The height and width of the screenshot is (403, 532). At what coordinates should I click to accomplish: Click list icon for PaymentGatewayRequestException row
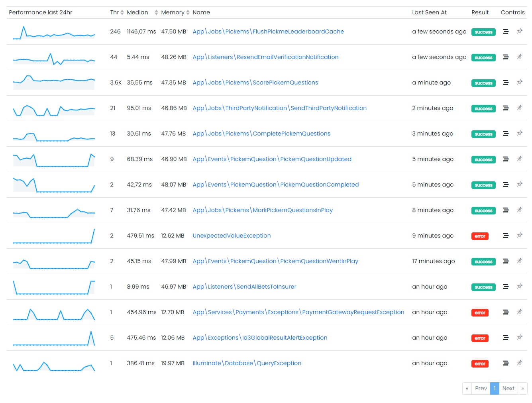pos(506,312)
